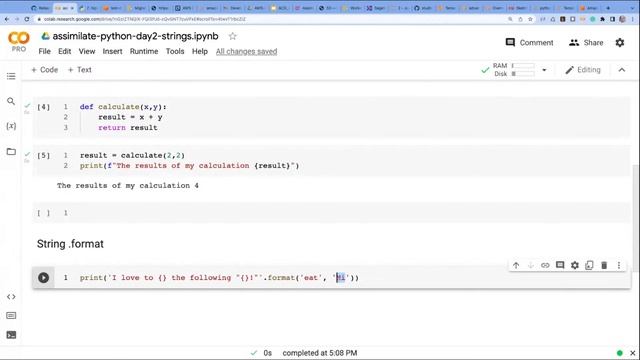Open the code snippets panel

pyautogui.click(x=11, y=297)
